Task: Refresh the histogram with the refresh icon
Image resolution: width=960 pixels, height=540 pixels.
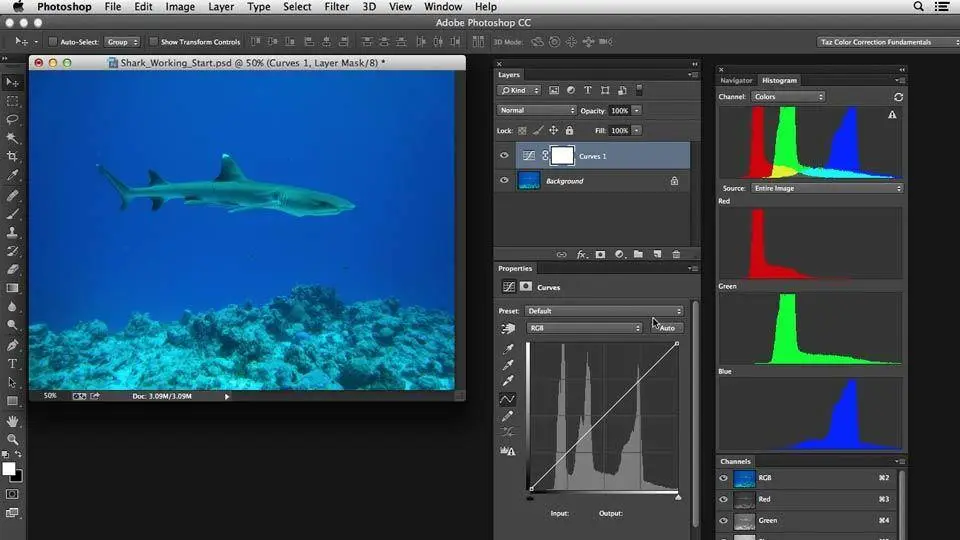Action: point(898,97)
